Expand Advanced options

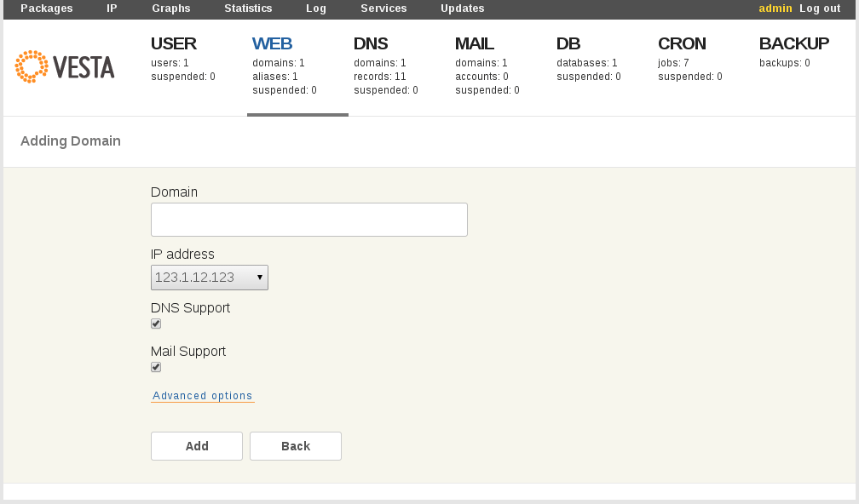(x=203, y=396)
